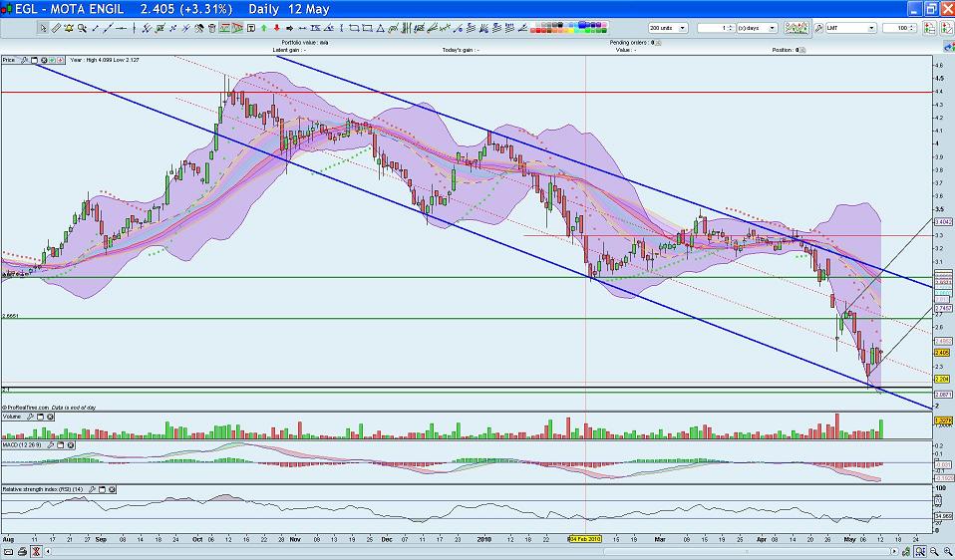Viewport: 955px width, 560px height.
Task: Select the zoom magnifier tool
Action: pyautogui.click(x=82, y=28)
